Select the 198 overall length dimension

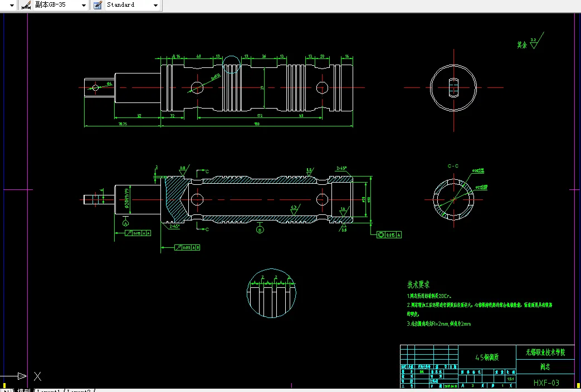coord(257,124)
